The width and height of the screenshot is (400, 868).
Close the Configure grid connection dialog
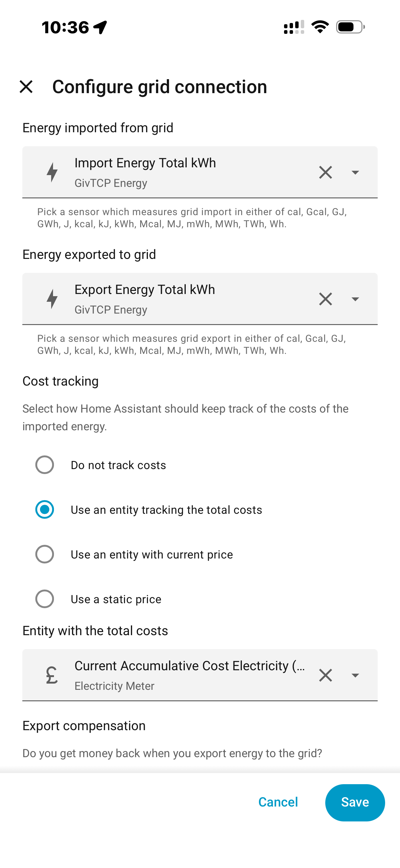(x=26, y=87)
